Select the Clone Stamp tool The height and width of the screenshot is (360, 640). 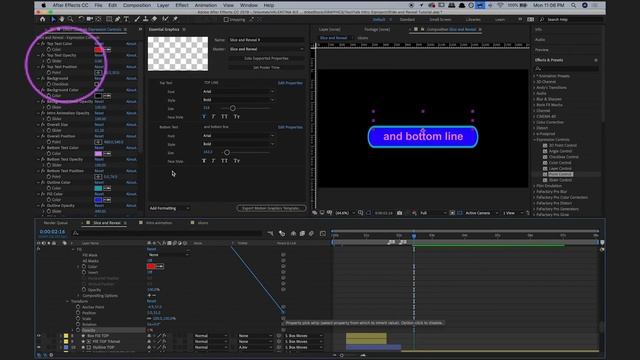tap(146, 19)
